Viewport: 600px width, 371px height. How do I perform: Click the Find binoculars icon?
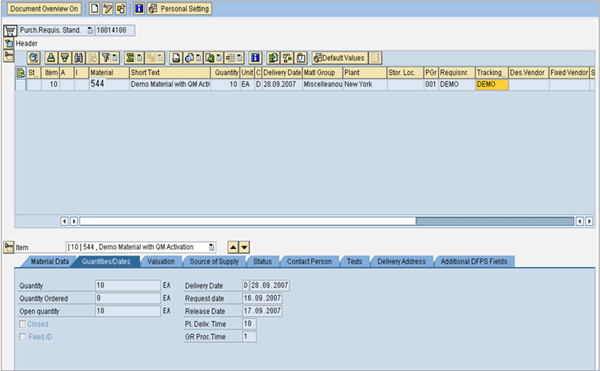coord(78,58)
